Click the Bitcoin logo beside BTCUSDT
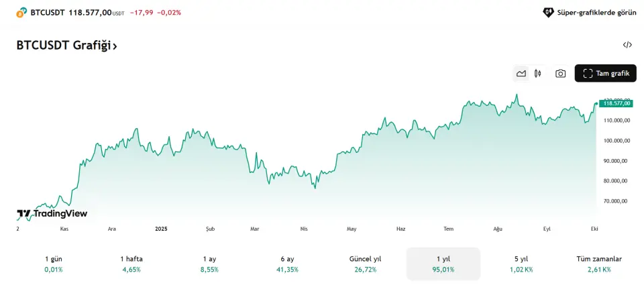The width and height of the screenshot is (644, 289). 22,12
